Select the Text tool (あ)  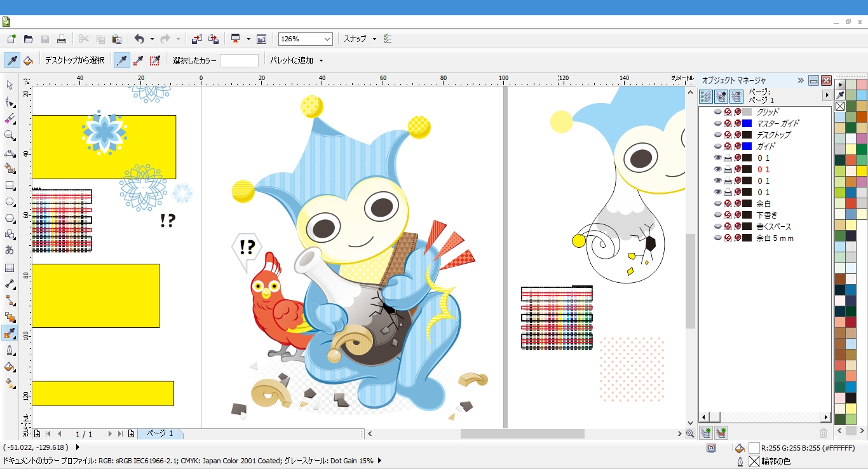point(10,250)
